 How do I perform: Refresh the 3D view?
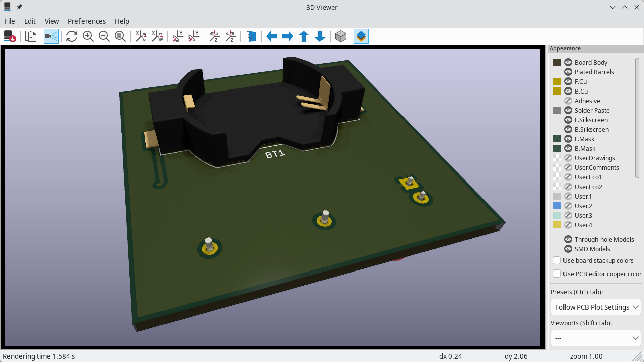coord(72,36)
